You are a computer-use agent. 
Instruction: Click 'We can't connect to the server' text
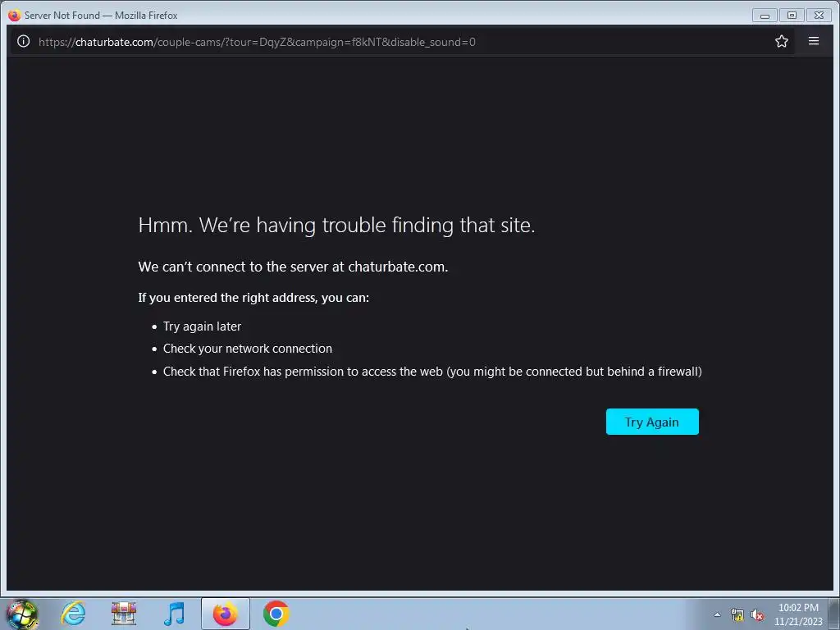[293, 267]
